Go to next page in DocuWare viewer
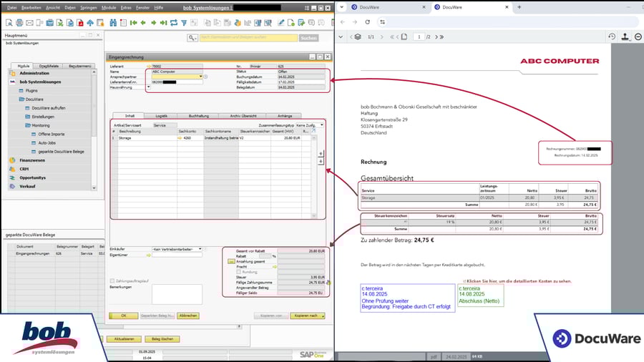This screenshot has width=644, height=362. tap(436, 37)
